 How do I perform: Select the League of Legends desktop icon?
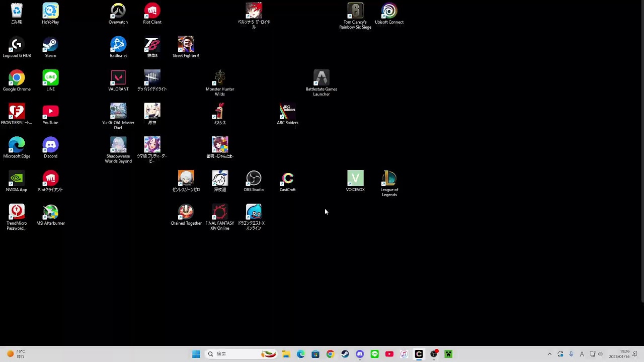389,184
